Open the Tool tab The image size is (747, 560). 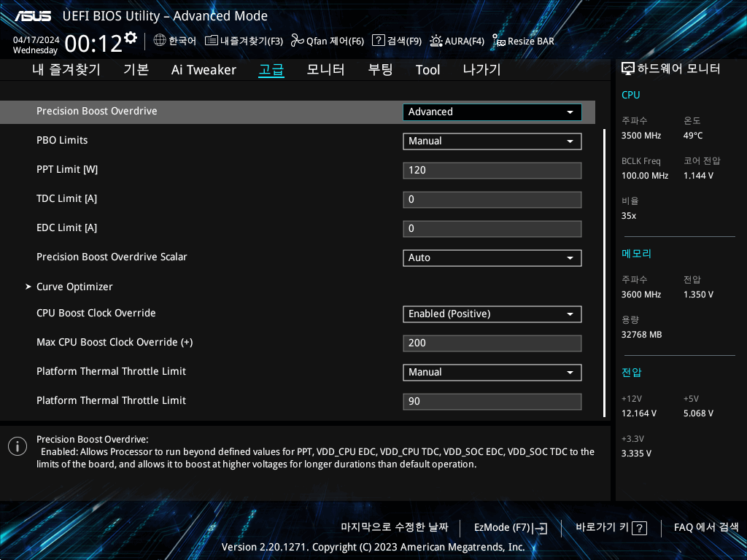(427, 70)
